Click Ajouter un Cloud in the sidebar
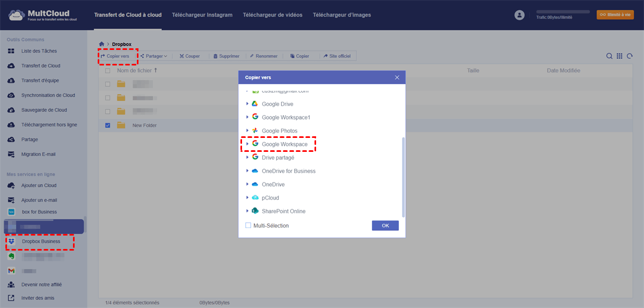The height and width of the screenshot is (308, 644). (39, 185)
